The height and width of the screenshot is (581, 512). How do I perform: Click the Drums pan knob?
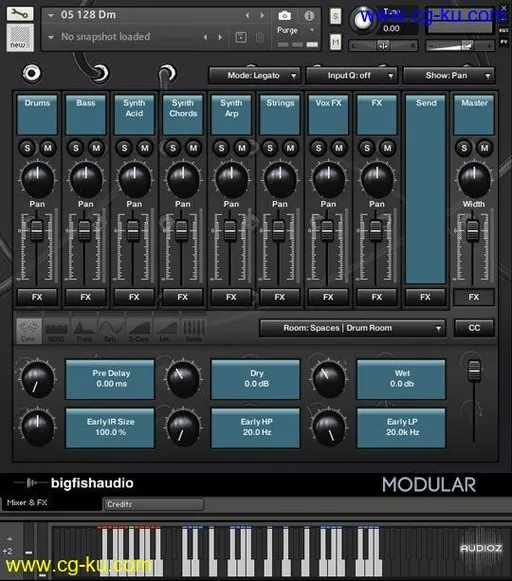pos(37,179)
